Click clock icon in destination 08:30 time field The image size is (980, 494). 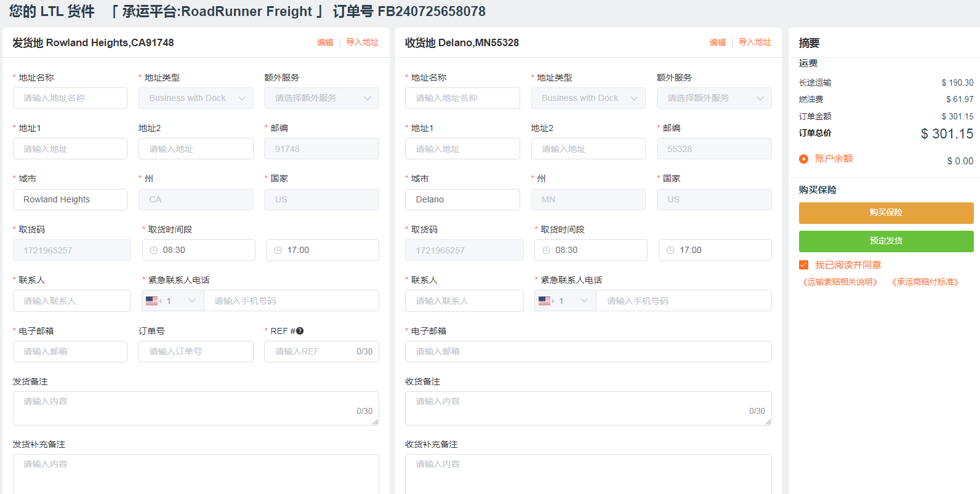(x=547, y=250)
